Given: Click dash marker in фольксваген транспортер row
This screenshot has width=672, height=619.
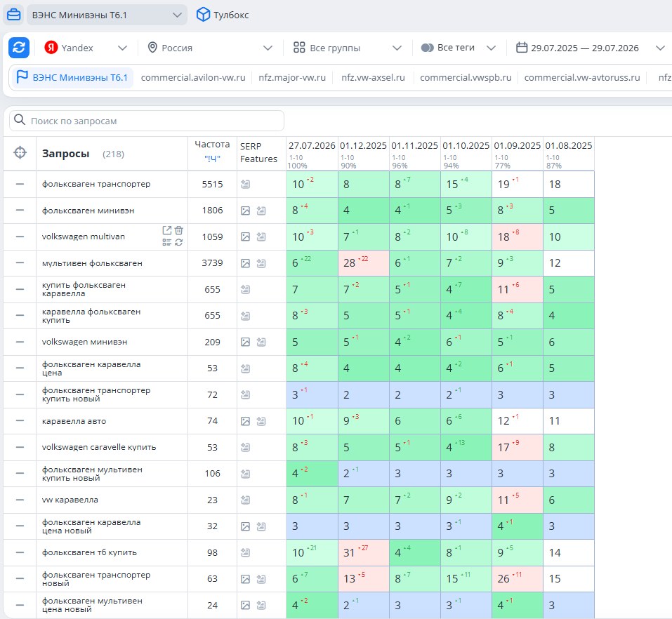Looking at the screenshot, I should 20,184.
